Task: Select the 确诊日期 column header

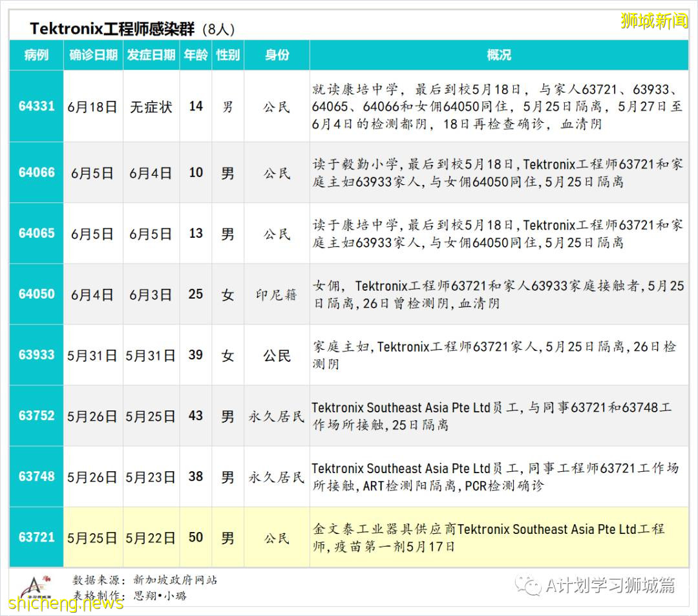Action: point(93,55)
